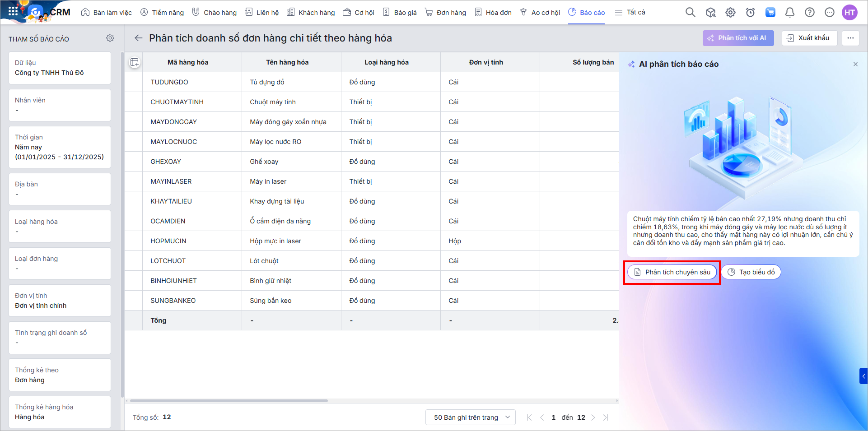Open report parameters settings gear
This screenshot has width=868, height=431.
coord(110,38)
